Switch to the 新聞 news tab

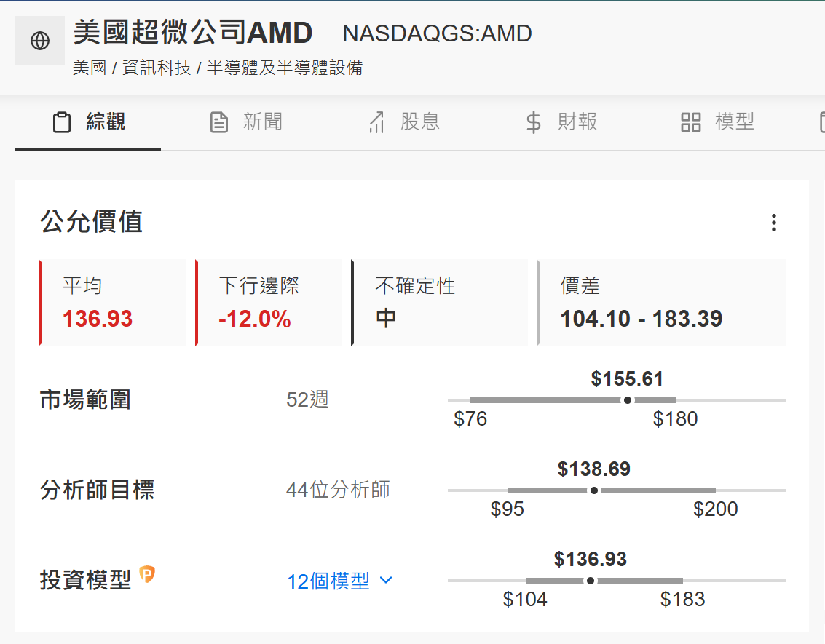point(245,122)
